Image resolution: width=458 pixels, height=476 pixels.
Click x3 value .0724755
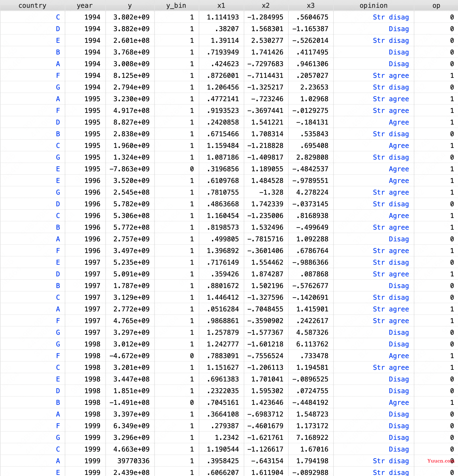(312, 391)
